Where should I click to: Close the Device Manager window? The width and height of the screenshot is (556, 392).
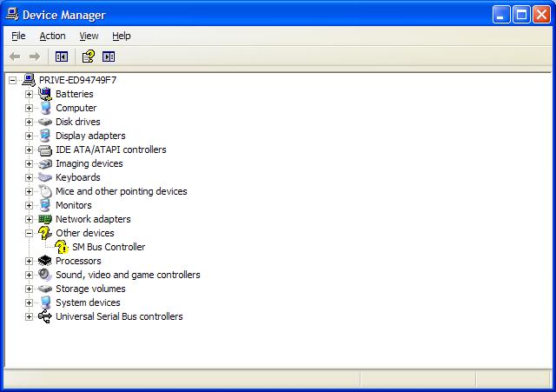[x=542, y=15]
